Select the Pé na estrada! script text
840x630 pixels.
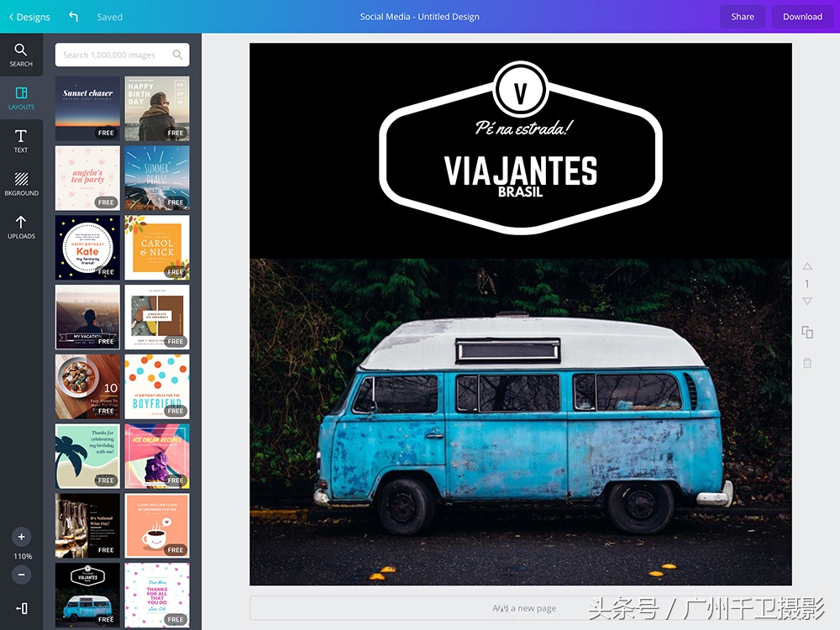point(523,128)
